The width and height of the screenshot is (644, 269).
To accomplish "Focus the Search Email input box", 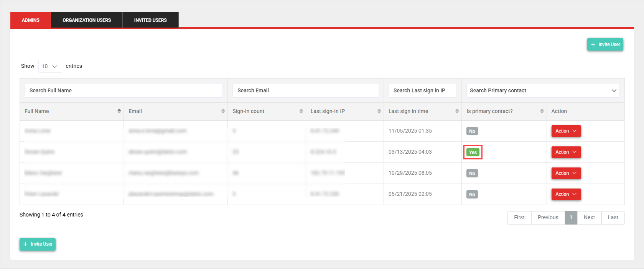I will (305, 90).
